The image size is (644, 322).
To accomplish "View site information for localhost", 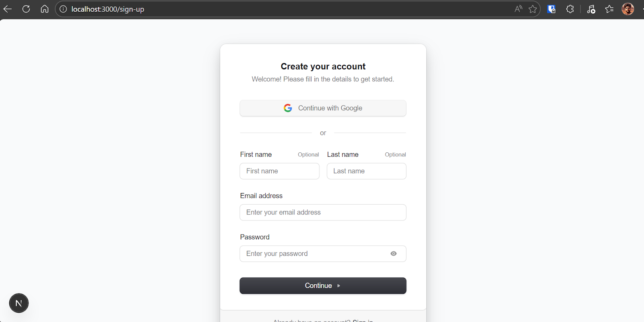I will pos(63,9).
